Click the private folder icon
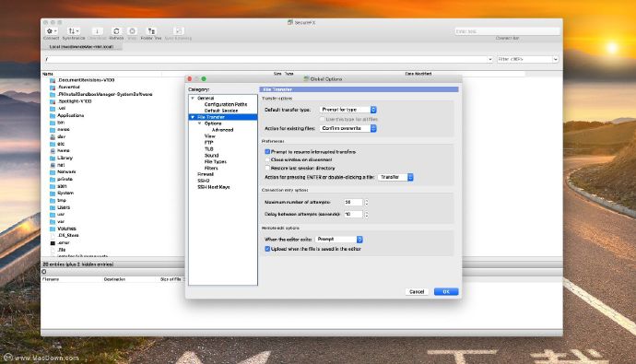The width and height of the screenshot is (636, 364). point(53,179)
